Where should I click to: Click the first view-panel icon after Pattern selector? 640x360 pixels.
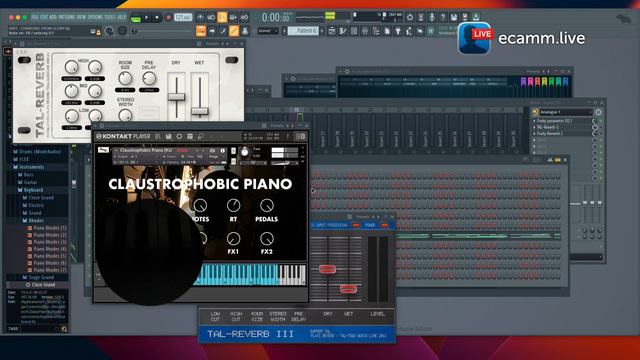tap(331, 31)
